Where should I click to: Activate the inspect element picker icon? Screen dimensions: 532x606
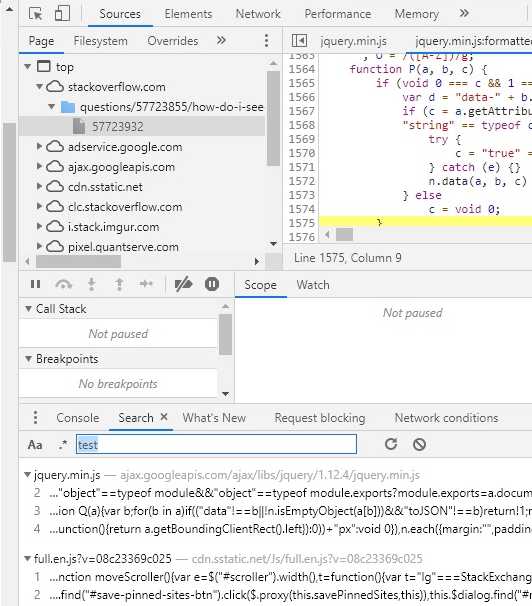[x=36, y=14]
